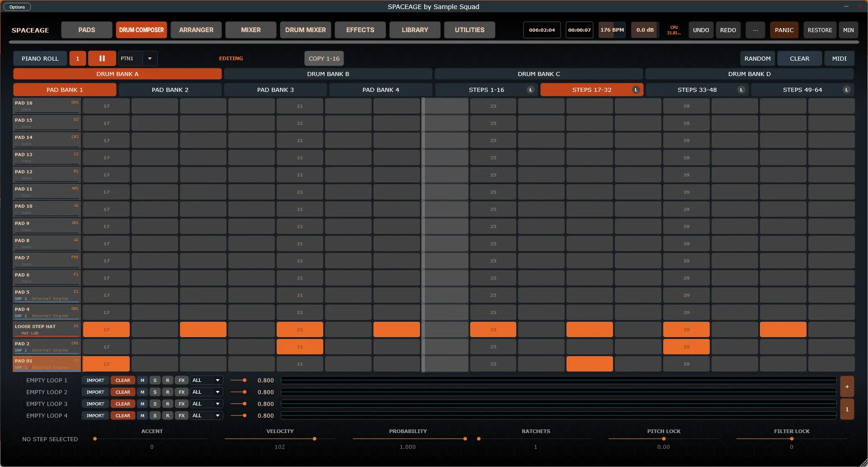This screenshot has width=868, height=467.
Task: Open the ALL dropdown for Empty Loop 2
Action: 207,392
